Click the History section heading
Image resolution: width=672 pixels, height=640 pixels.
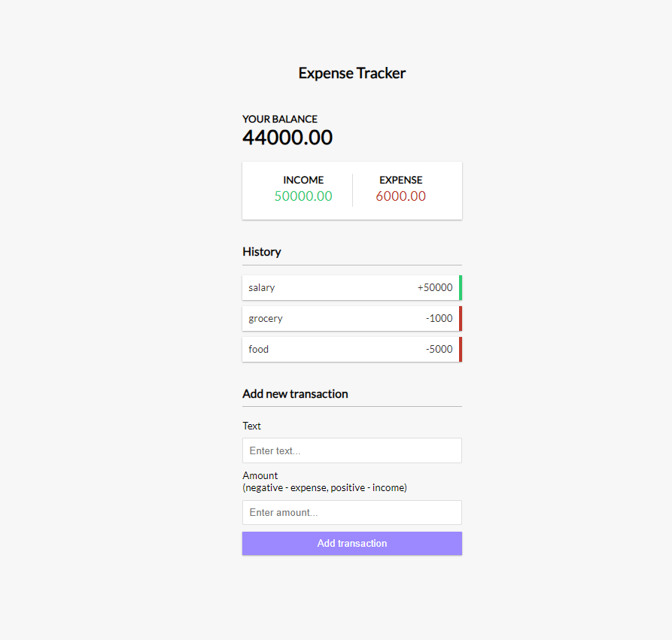pyautogui.click(x=262, y=252)
